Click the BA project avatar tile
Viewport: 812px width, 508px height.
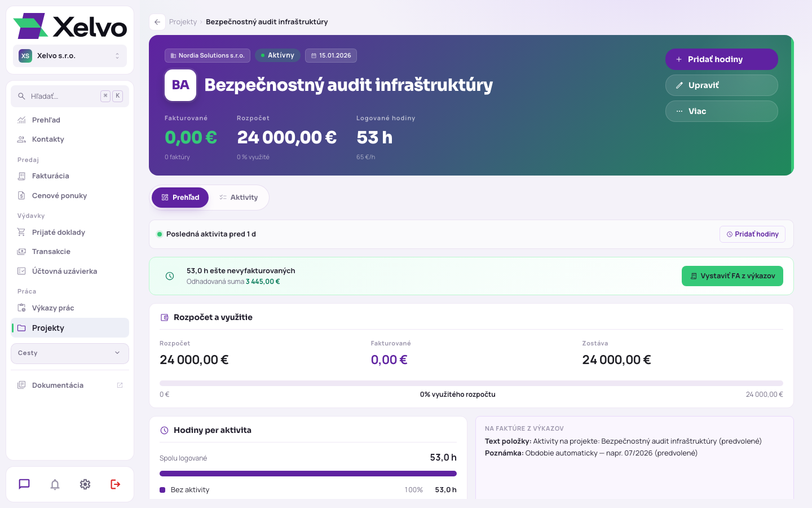tap(180, 85)
